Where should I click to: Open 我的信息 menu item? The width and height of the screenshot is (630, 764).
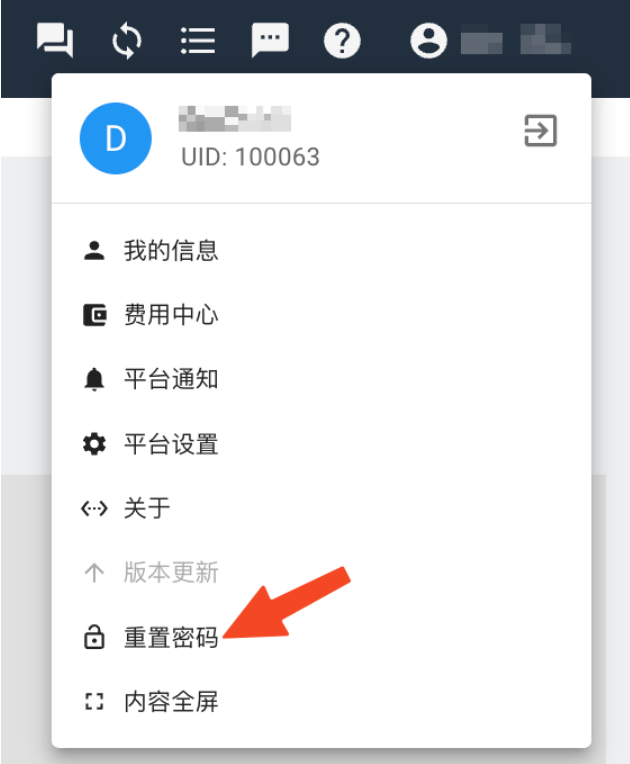click(x=322, y=250)
